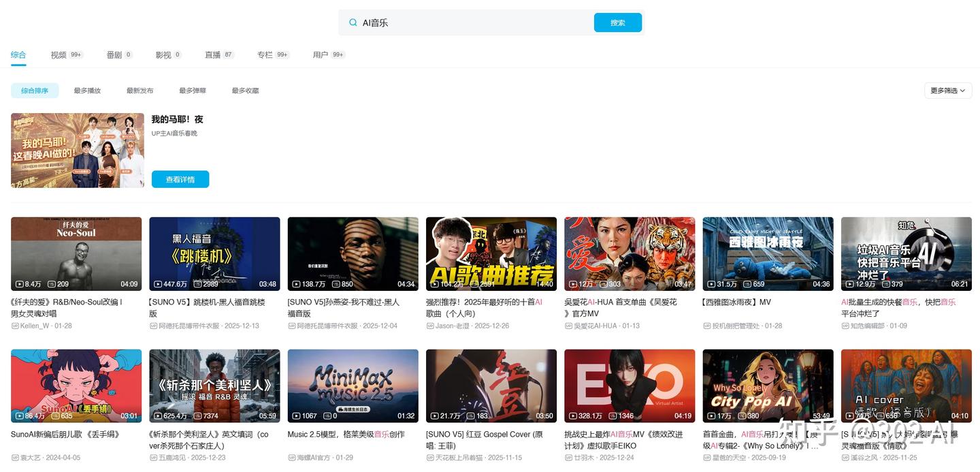Click the 搜索 button
980x472 pixels.
(618, 22)
